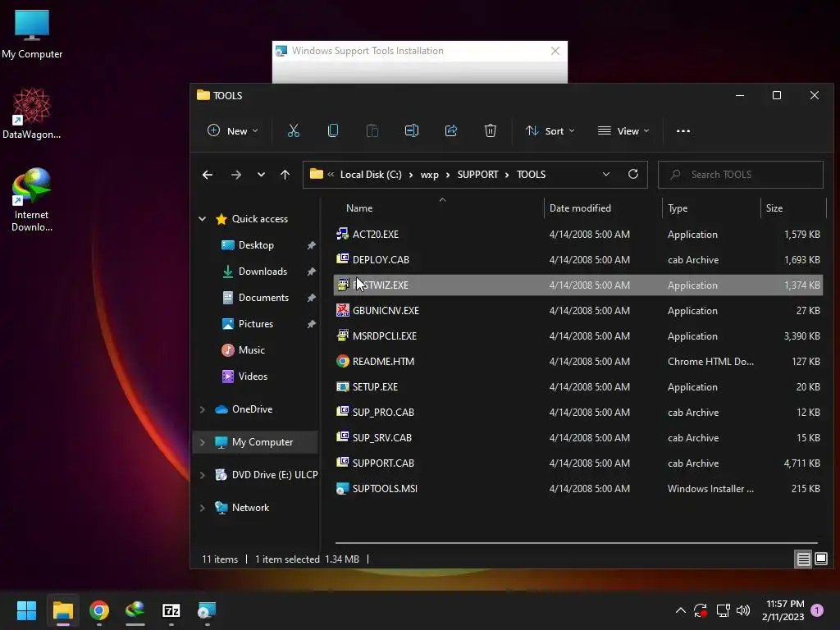Screen dimensions: 840x630
Task: Click the Share icon in toolbar
Action: 451,130
